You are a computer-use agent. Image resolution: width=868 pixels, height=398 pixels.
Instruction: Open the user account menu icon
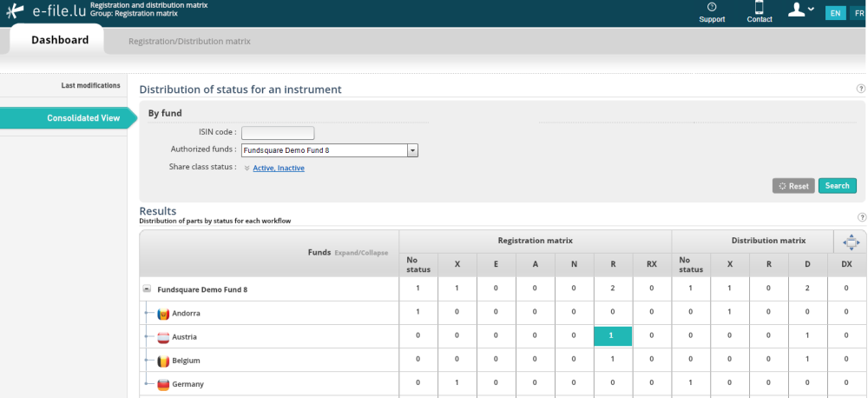tap(798, 10)
